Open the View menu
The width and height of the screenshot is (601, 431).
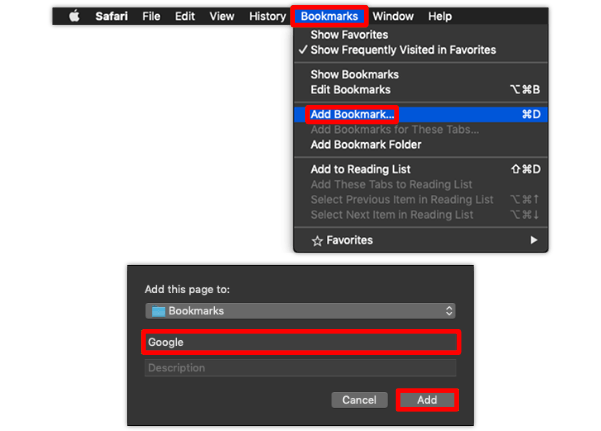pyautogui.click(x=222, y=16)
